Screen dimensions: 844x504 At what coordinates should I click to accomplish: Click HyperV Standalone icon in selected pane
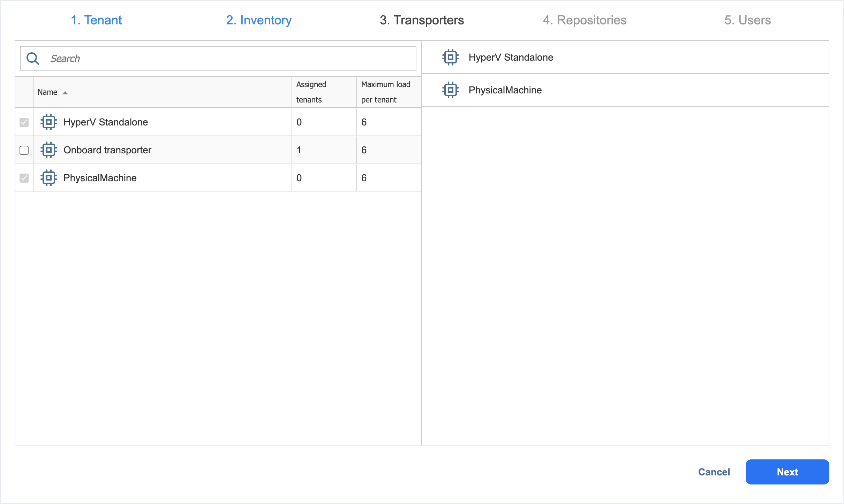(450, 57)
